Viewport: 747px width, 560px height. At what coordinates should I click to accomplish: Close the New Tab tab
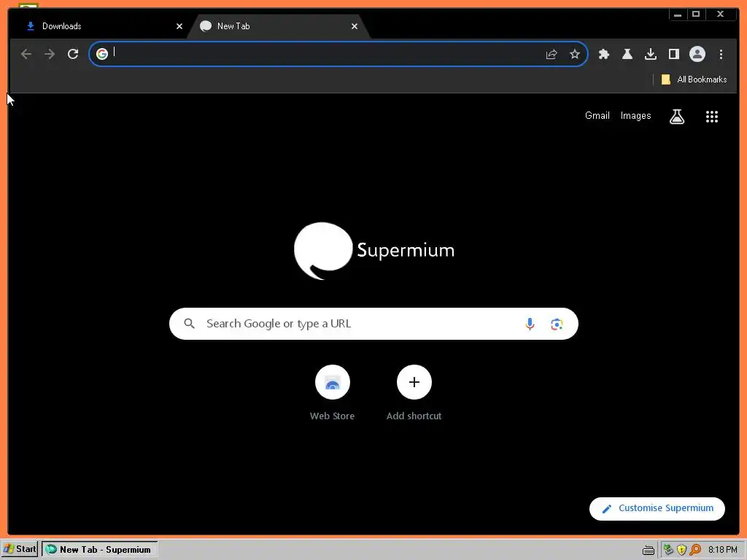pyautogui.click(x=355, y=26)
